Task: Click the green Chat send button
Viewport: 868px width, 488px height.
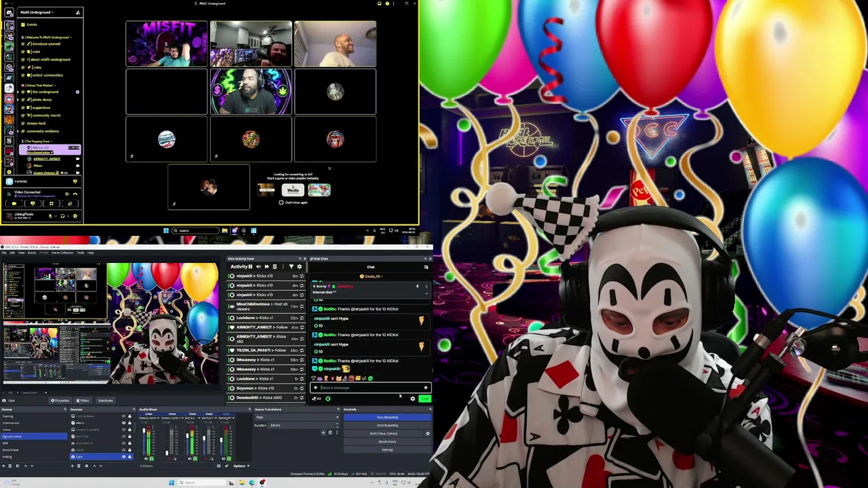Action: point(425,399)
